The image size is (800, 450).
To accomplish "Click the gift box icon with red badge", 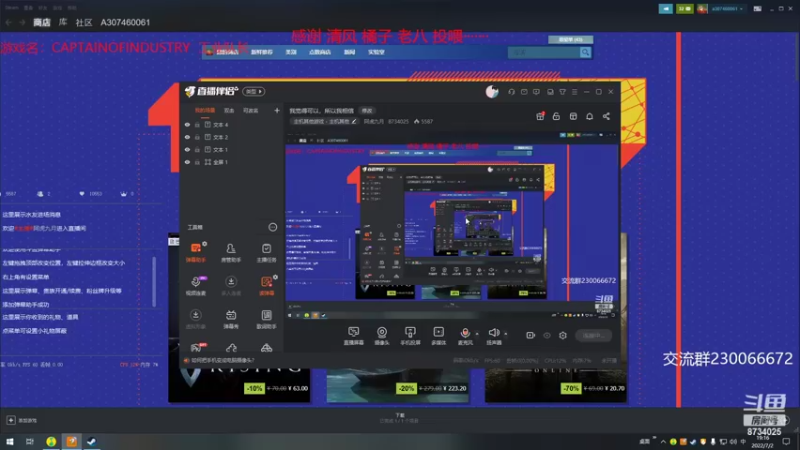I will 540,116.
